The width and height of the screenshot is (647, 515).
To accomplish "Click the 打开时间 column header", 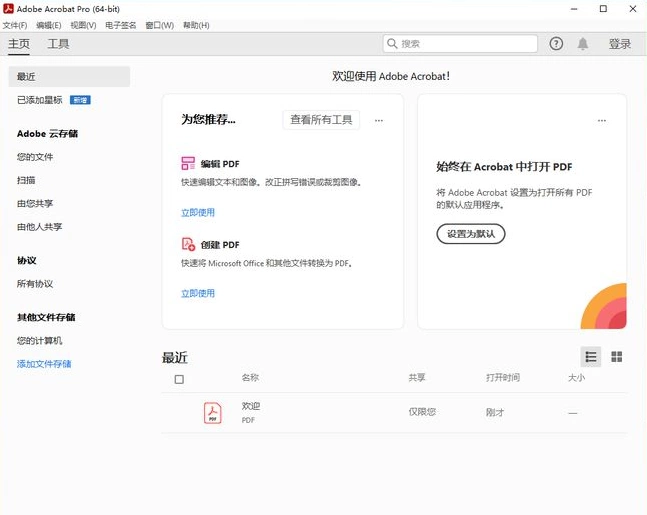I will pyautogui.click(x=503, y=378).
